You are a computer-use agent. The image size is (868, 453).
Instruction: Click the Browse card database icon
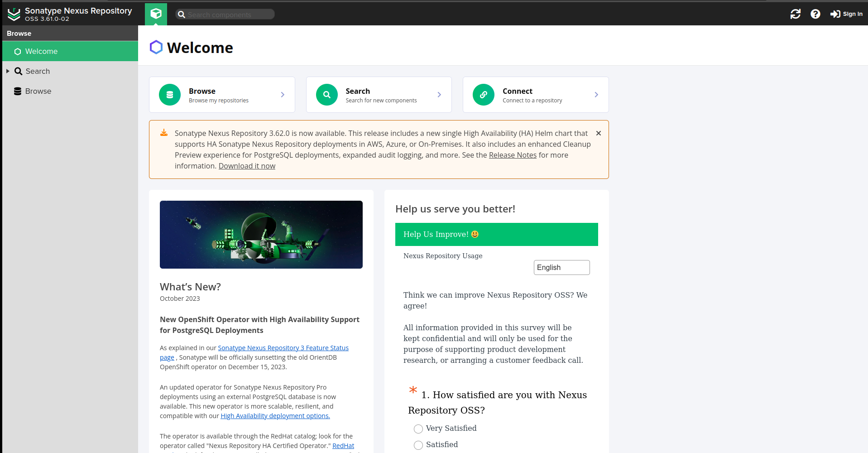click(x=170, y=95)
